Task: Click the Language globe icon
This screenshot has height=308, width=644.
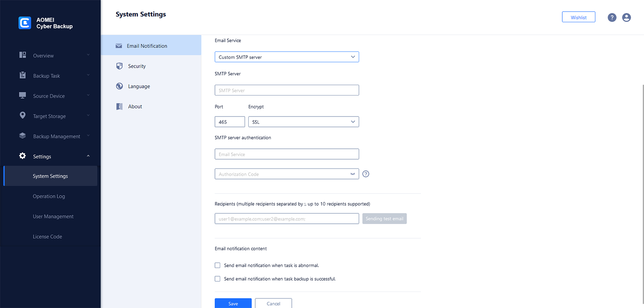Action: 120,86
